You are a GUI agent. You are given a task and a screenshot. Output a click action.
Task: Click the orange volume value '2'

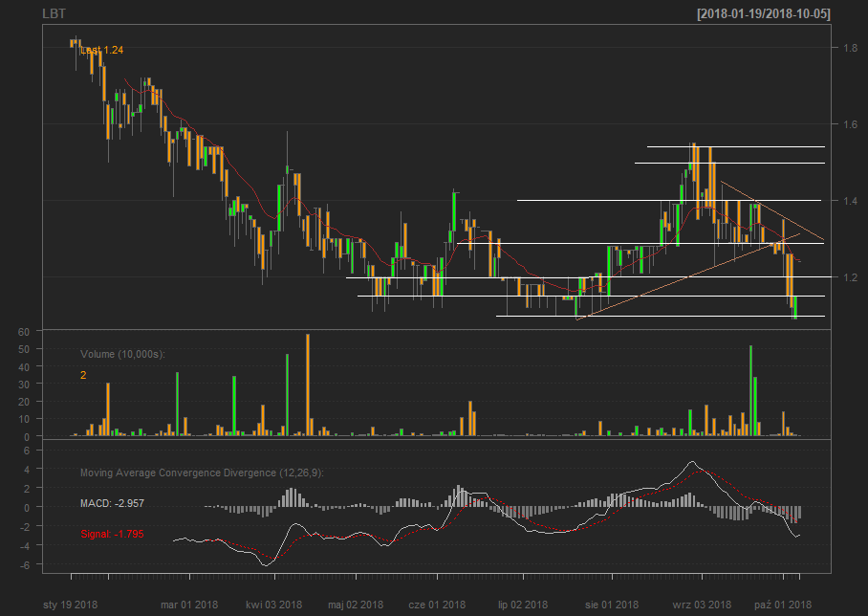pos(83,375)
